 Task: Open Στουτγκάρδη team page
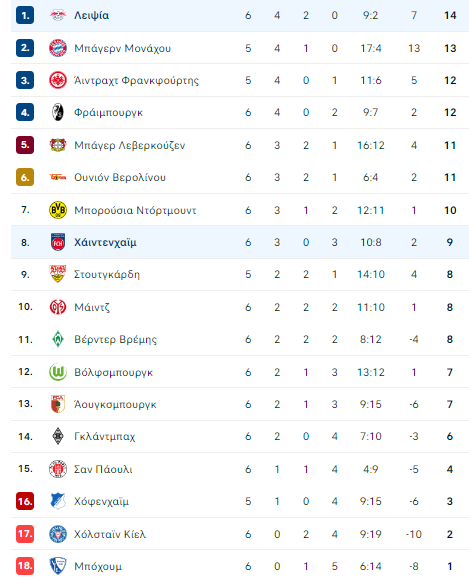(x=107, y=275)
